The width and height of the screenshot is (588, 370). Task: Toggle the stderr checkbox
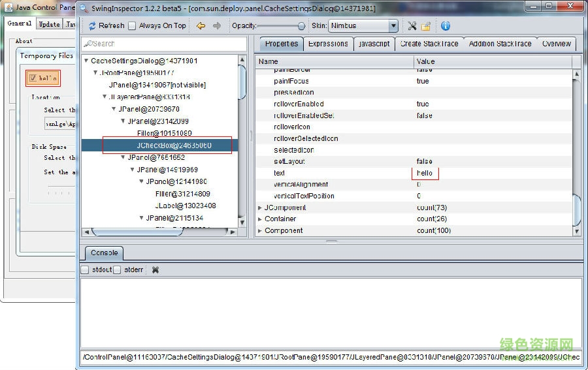pos(117,270)
